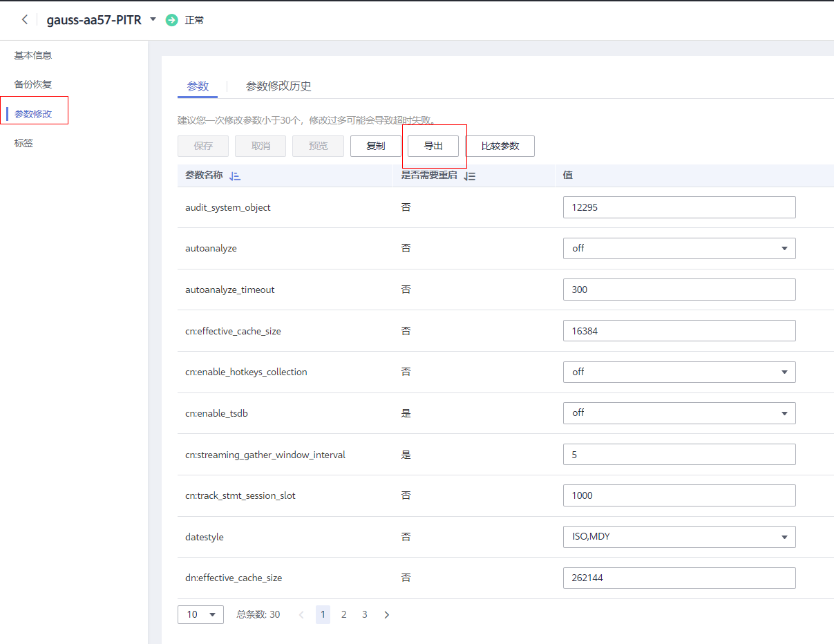Click the 取消 button

click(x=260, y=146)
